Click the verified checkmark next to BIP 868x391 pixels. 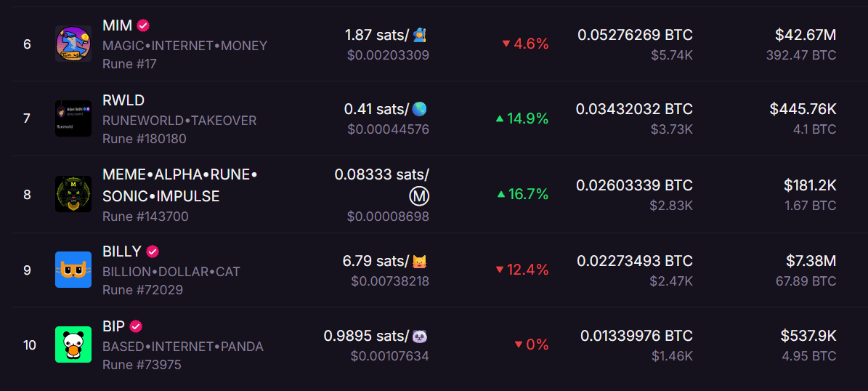[x=136, y=326]
